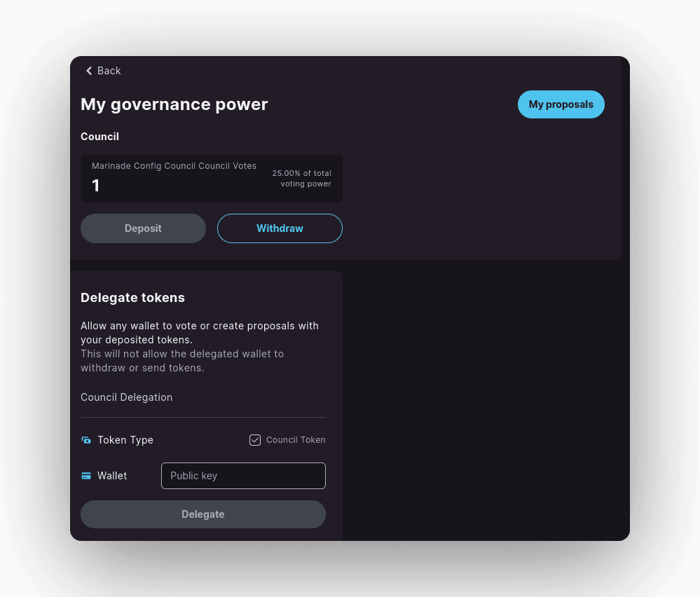This screenshot has width=700, height=597.
Task: Click the Token Type stacked-coins icon
Action: pyautogui.click(x=86, y=440)
